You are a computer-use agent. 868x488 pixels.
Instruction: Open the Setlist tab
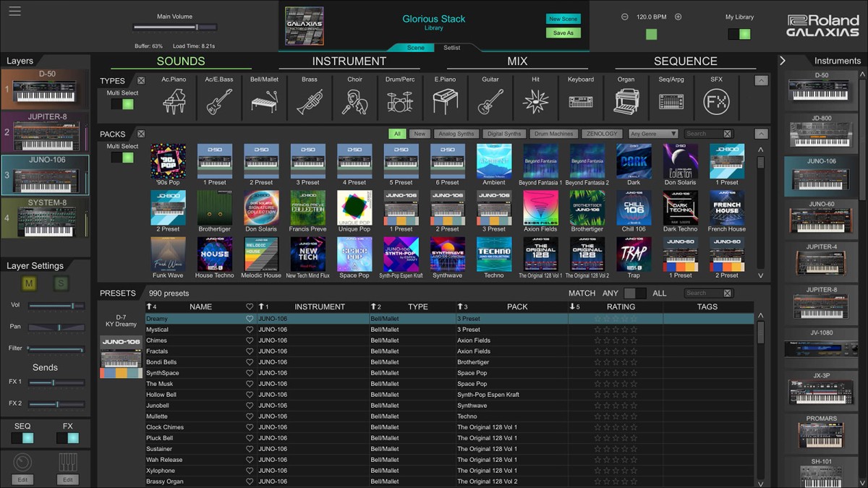(x=451, y=48)
